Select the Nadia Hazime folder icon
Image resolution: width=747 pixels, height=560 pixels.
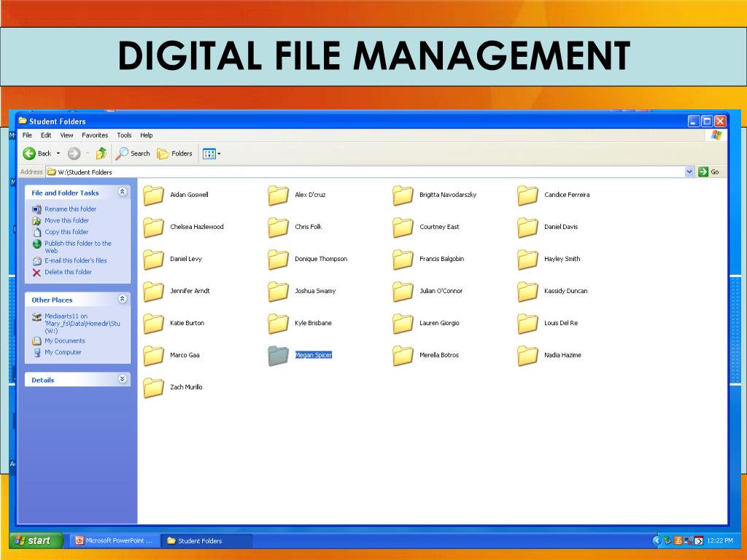pyautogui.click(x=528, y=356)
